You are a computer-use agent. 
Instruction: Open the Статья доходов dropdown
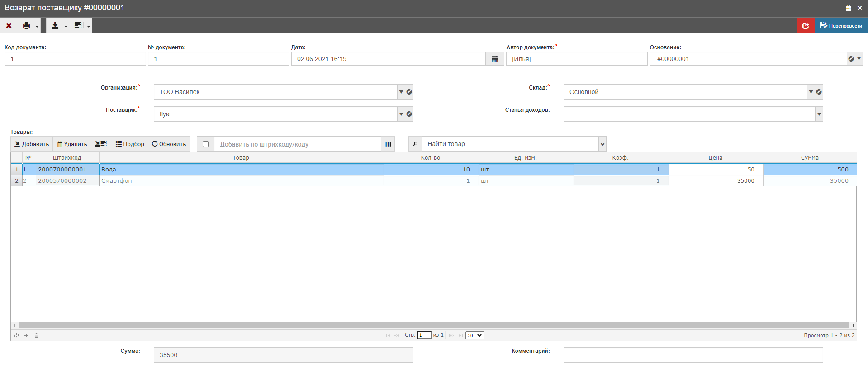[819, 114]
